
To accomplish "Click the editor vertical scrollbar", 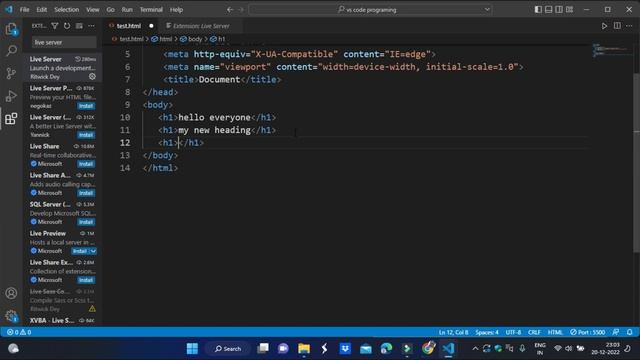I will coord(637,163).
